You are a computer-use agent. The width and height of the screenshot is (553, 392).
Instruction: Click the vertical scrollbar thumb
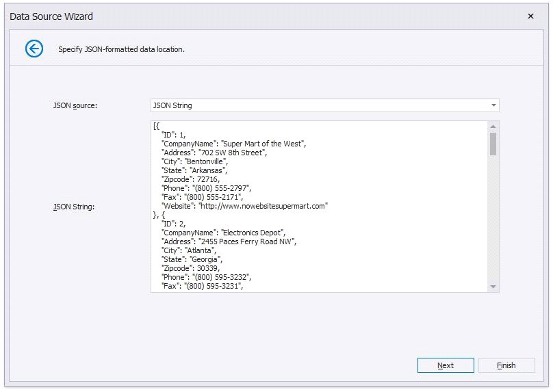pos(493,144)
